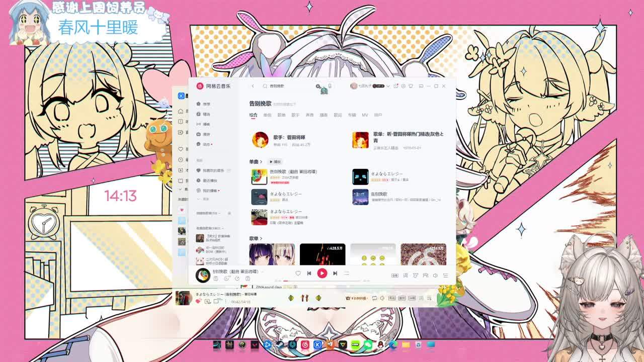Click the microphone voice search icon

pyautogui.click(x=330, y=86)
